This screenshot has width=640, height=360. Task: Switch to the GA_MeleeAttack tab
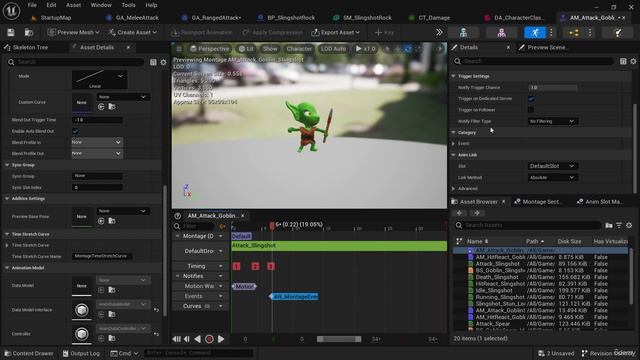pyautogui.click(x=137, y=18)
